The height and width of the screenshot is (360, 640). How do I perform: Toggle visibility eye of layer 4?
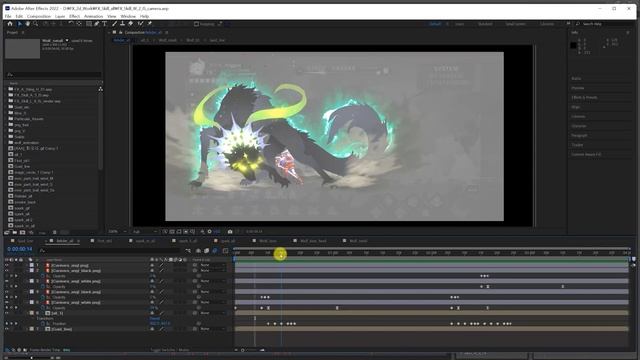[x=7, y=292]
